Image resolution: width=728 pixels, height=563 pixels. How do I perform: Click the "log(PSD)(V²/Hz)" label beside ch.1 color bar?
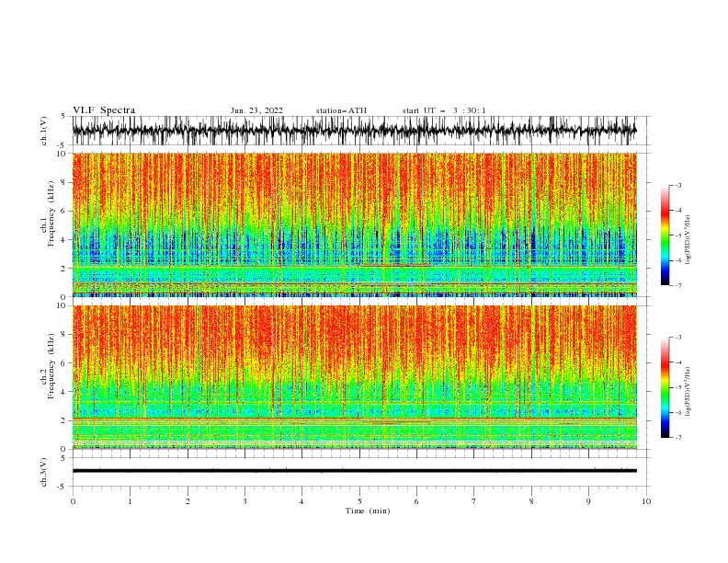[688, 240]
